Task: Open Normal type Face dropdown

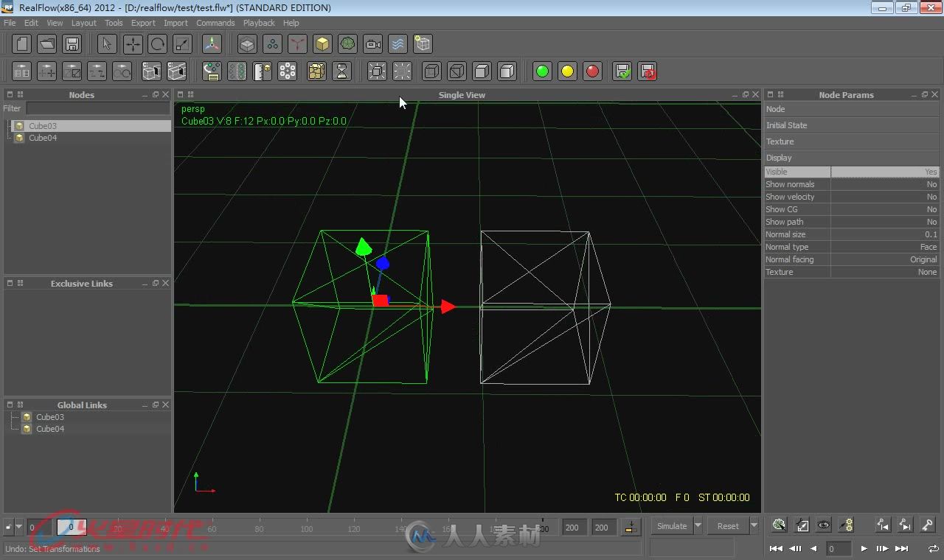Action: (x=885, y=247)
